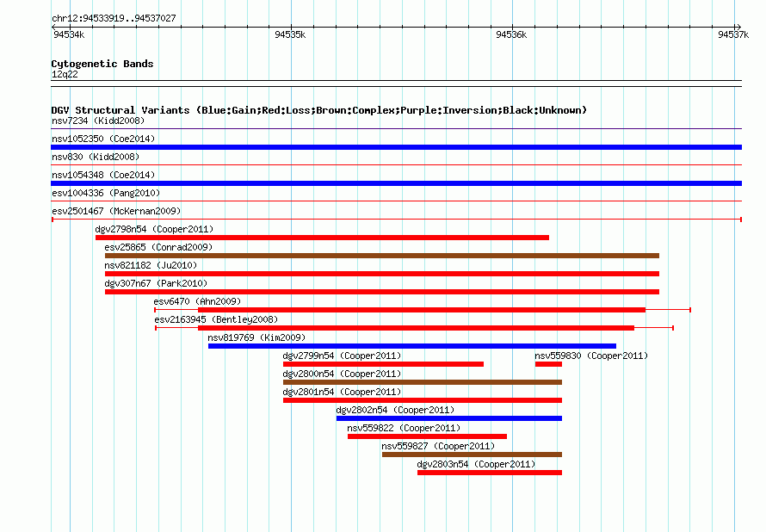Click dgv2799n54 (Cooper2011) red bar
This screenshot has height=532, width=766.
(x=384, y=364)
